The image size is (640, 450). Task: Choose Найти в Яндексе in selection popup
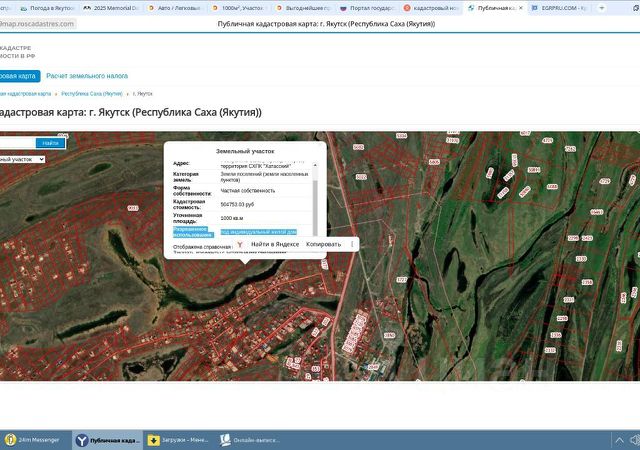pos(275,244)
